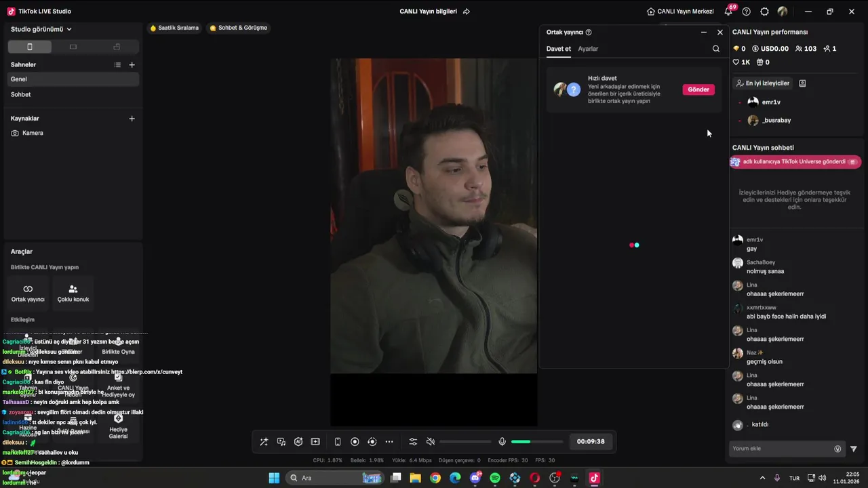Switch to the Ayarlar tab
868x488 pixels.
tap(588, 49)
